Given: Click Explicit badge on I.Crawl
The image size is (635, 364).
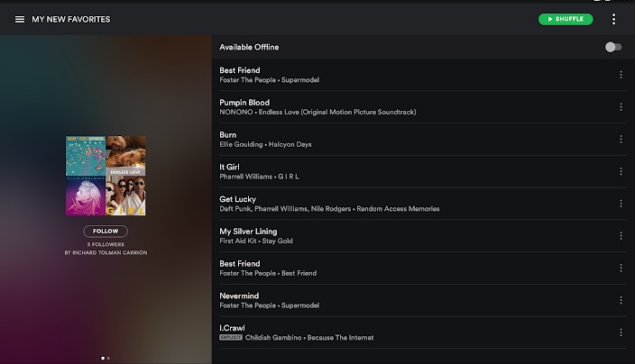Looking at the screenshot, I should coord(231,337).
